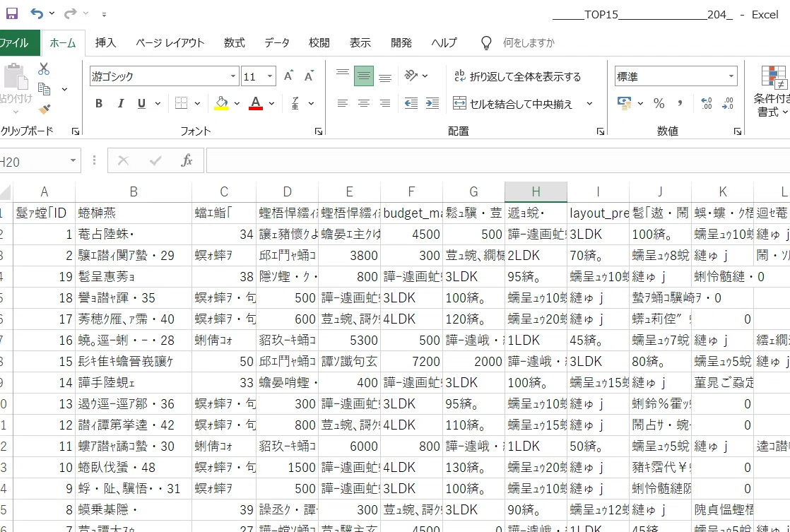Screen dimensions: 790x532
Task: Open the 表示 tab
Action: click(x=360, y=43)
